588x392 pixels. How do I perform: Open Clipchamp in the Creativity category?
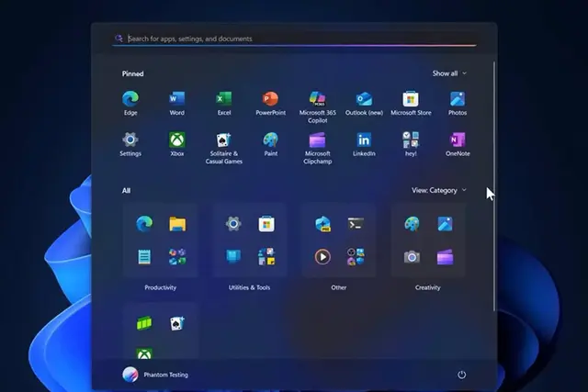445,257
